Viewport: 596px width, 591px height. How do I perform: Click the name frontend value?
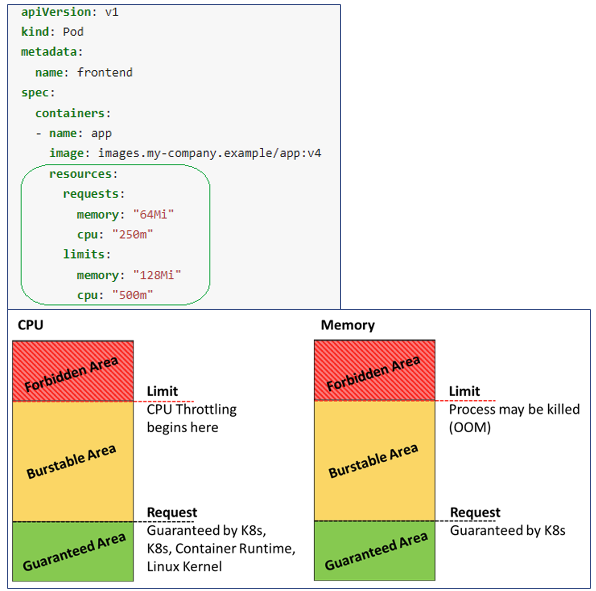105,72
